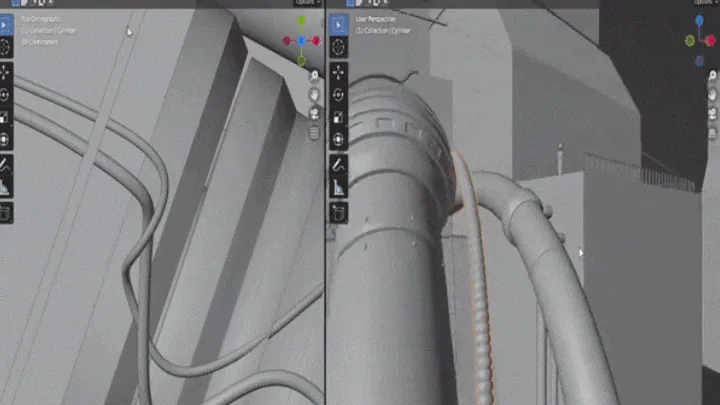
Task: Select the Cursor tool in the User Perspective viewport
Action: (338, 47)
